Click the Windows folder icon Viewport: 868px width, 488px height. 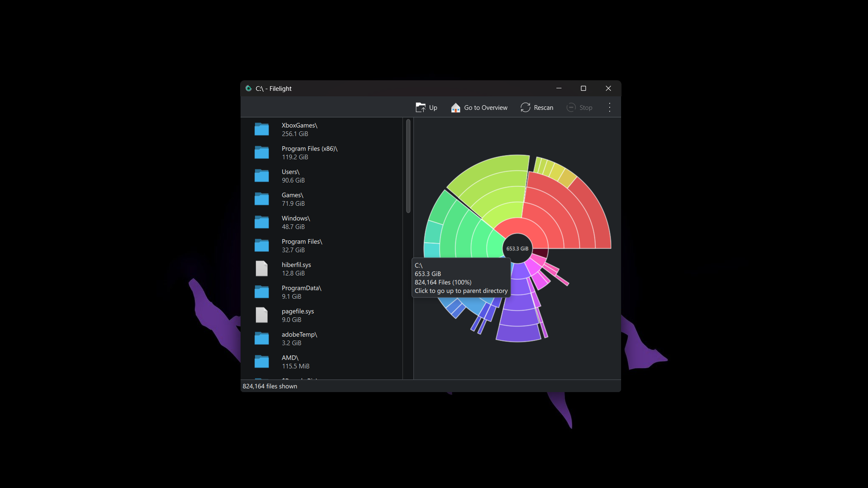[x=262, y=222]
